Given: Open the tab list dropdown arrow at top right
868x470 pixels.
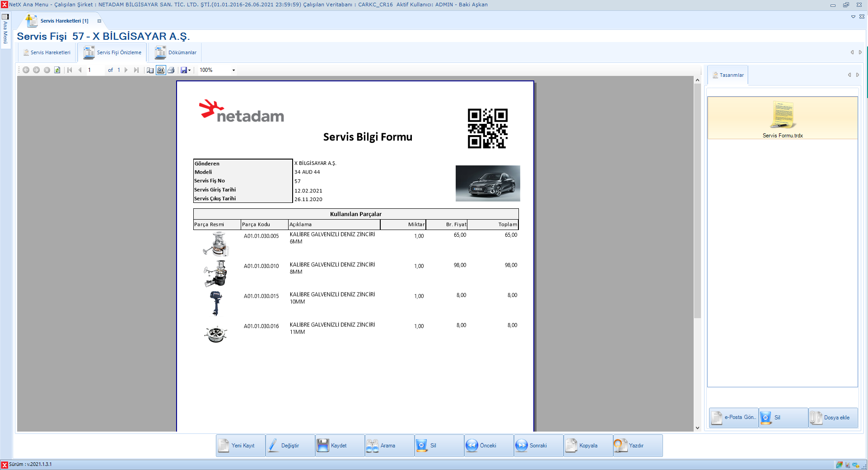Looking at the screenshot, I should pos(853,17).
